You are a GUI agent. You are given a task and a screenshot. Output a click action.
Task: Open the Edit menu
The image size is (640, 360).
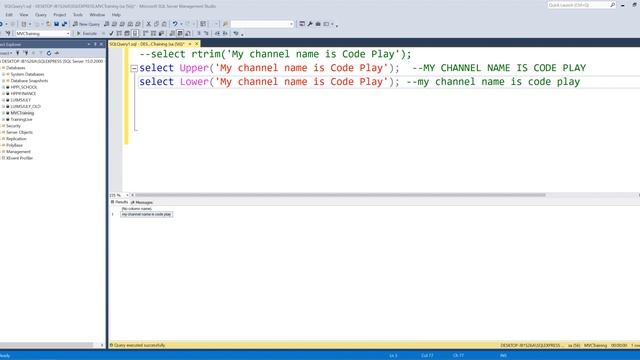(9, 15)
